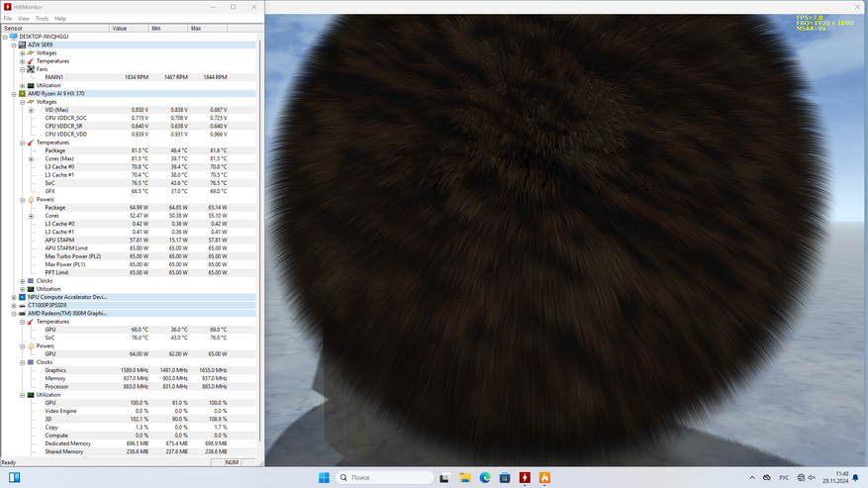Click the Windows Start button
The image size is (868, 488).
pos(324,478)
